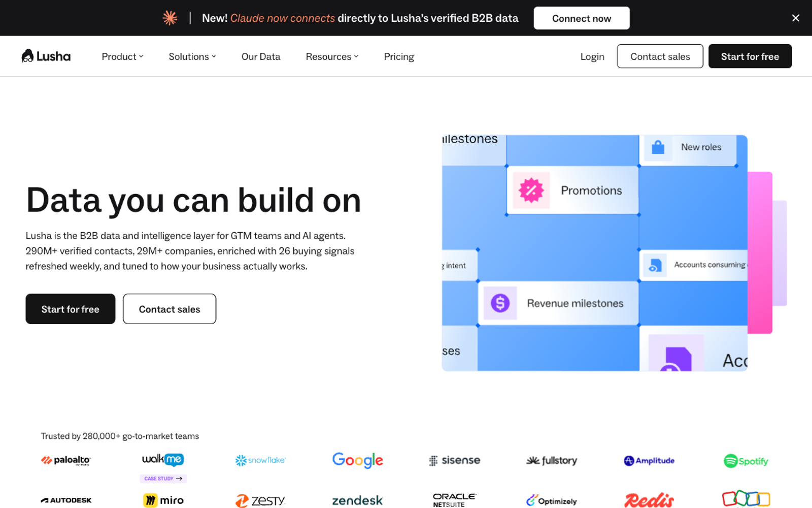This screenshot has width=812, height=508.
Task: Click the 'Claude now connects' banner text
Action: (x=283, y=18)
